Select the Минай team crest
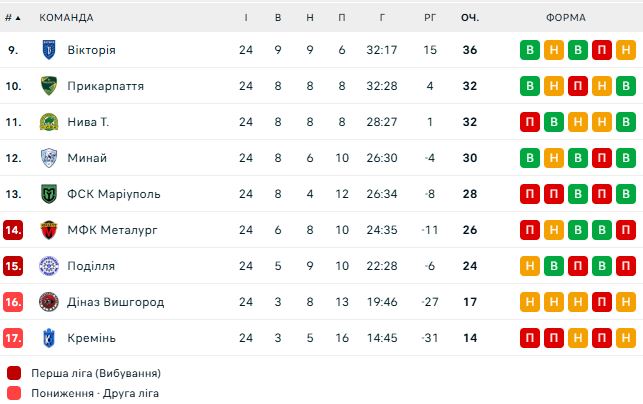 click(x=49, y=158)
